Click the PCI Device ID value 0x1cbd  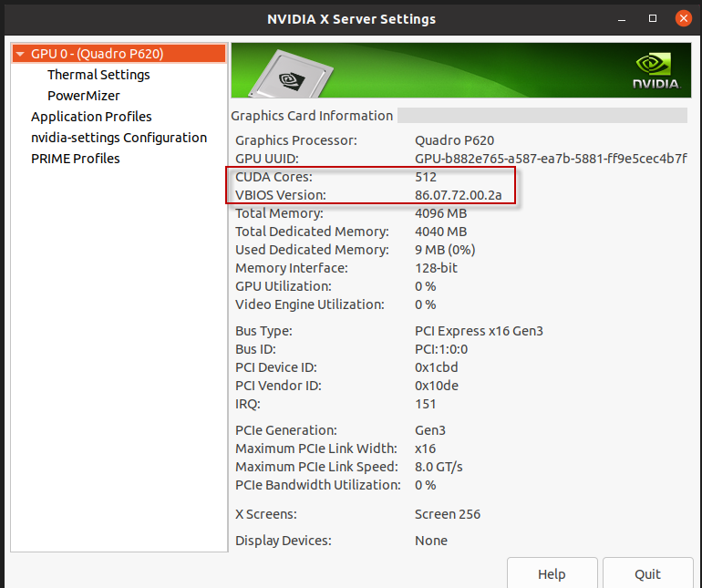[x=436, y=367]
